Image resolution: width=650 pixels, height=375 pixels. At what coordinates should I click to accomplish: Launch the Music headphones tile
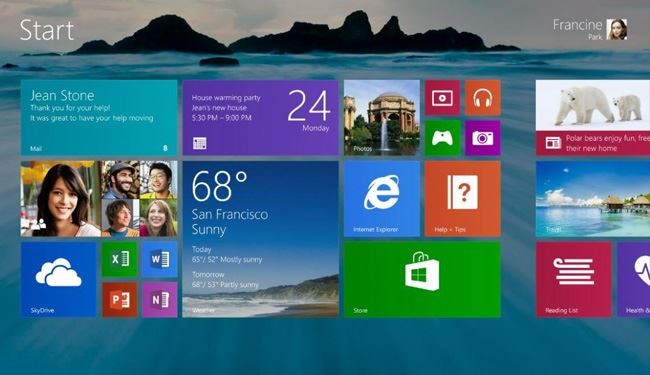coord(483,98)
